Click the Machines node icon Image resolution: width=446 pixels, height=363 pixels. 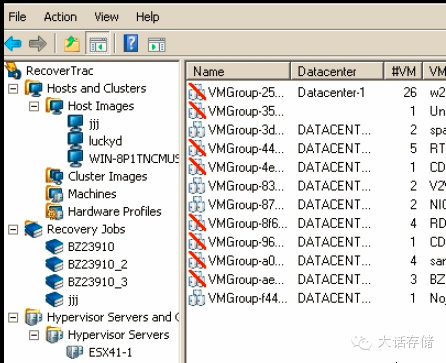point(55,194)
